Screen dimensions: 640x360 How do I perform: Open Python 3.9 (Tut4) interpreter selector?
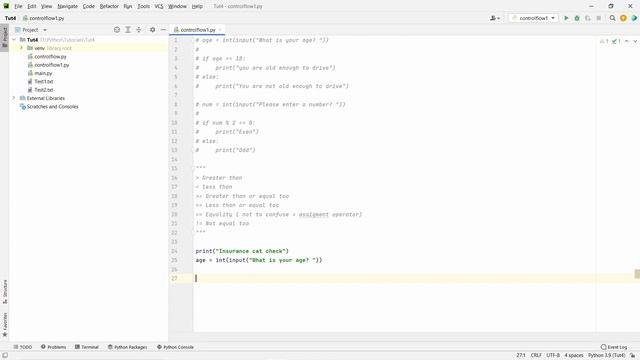(x=606, y=356)
